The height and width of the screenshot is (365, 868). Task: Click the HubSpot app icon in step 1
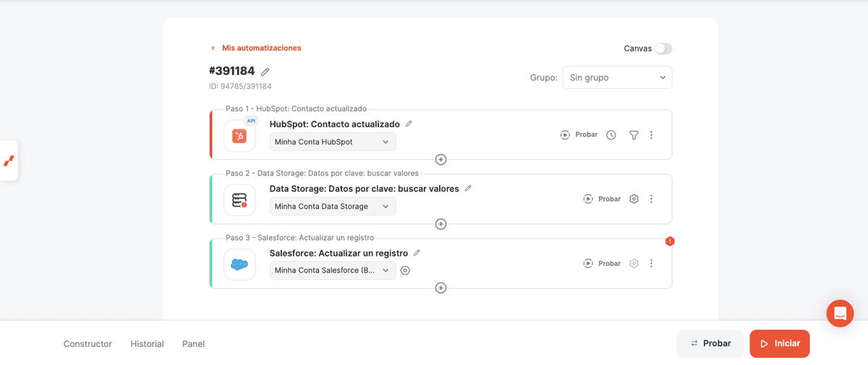tap(239, 136)
